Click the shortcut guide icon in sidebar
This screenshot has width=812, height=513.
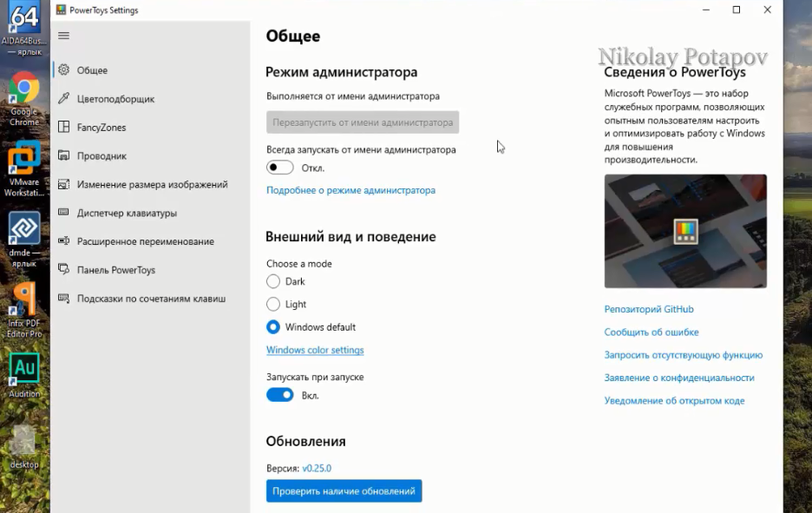[63, 298]
